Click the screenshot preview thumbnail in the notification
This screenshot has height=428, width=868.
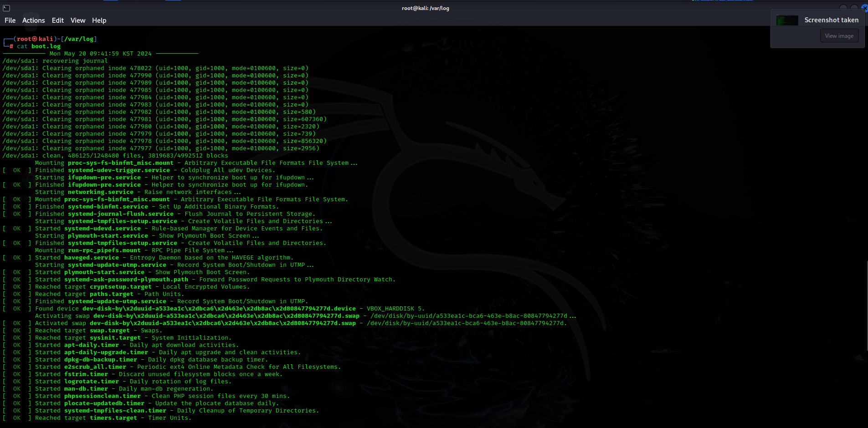(787, 20)
